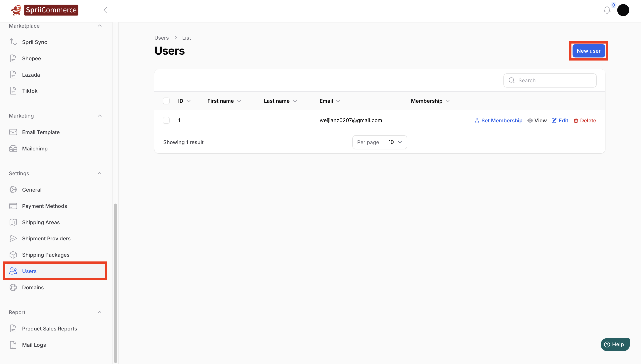
Task: Click the notification bell icon
Action: (607, 10)
